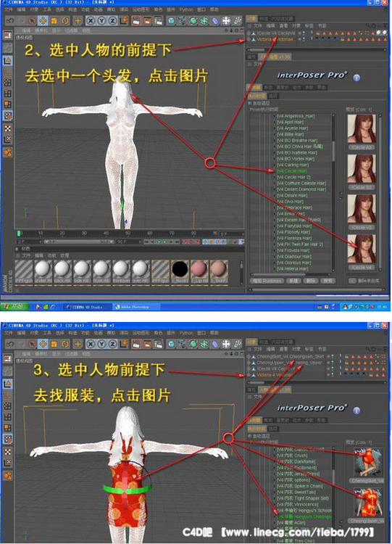
Task: Select the live selection arrow tool in upper window
Action: point(32,21)
